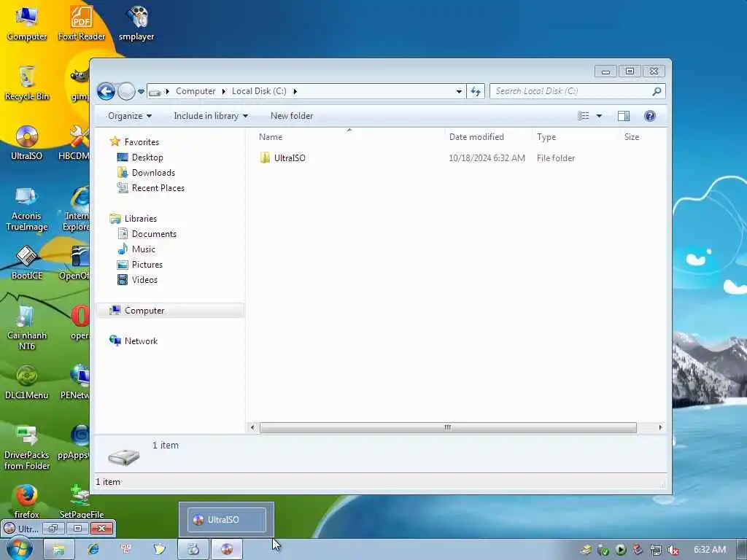Expand the address bar previous locations dropdown

tap(459, 91)
